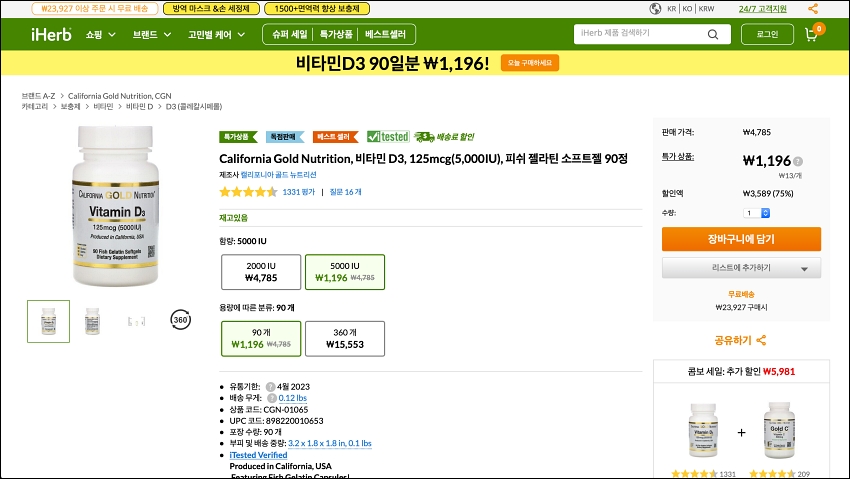Select the 360 개 package size

point(345,339)
